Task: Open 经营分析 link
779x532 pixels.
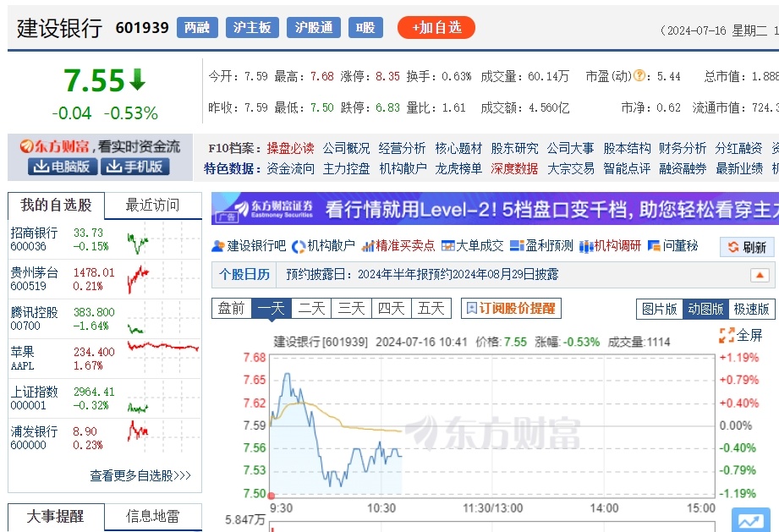Action: (402, 148)
